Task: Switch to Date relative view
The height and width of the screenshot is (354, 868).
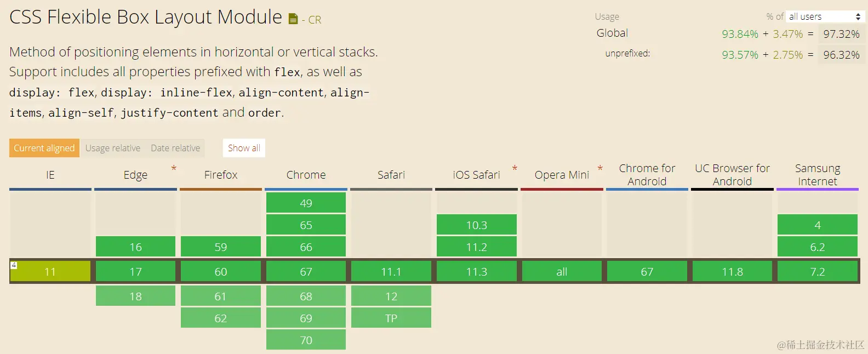Action: (175, 148)
